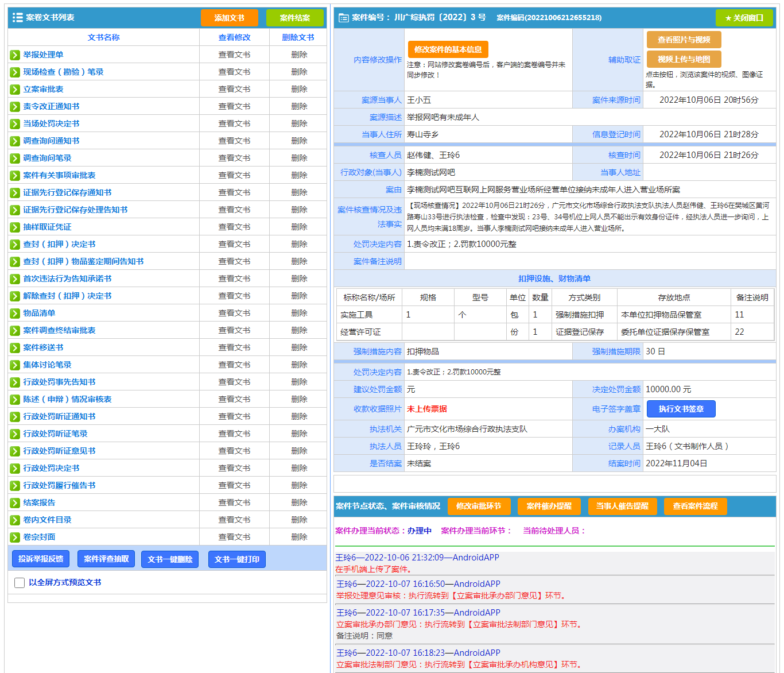Click the 案件结案 button
This screenshot has height=673, width=784.
click(x=295, y=18)
